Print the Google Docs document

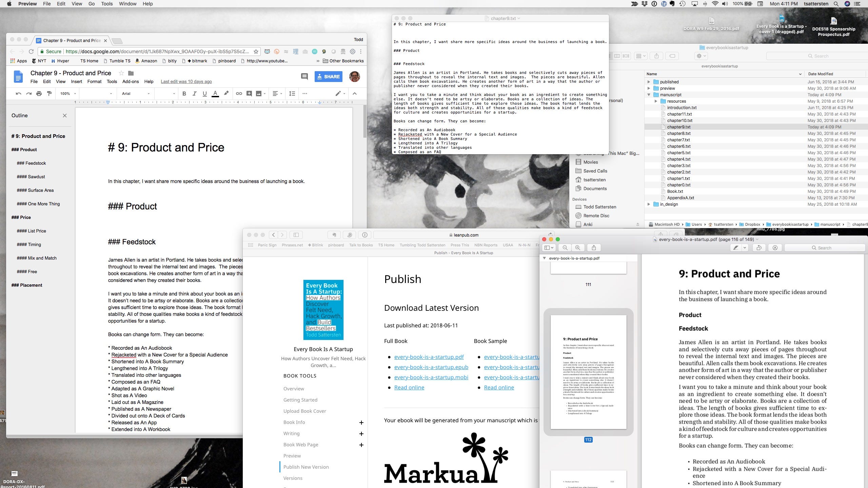coord(39,94)
